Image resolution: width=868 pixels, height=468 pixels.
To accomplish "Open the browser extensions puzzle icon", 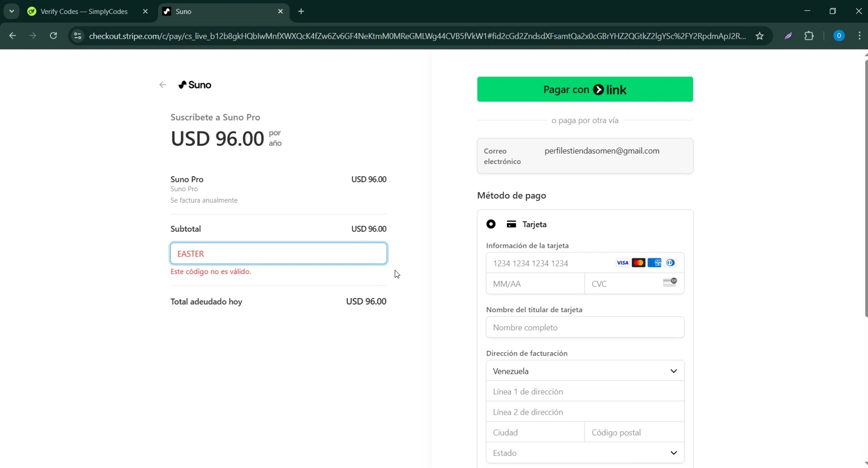I will [809, 36].
